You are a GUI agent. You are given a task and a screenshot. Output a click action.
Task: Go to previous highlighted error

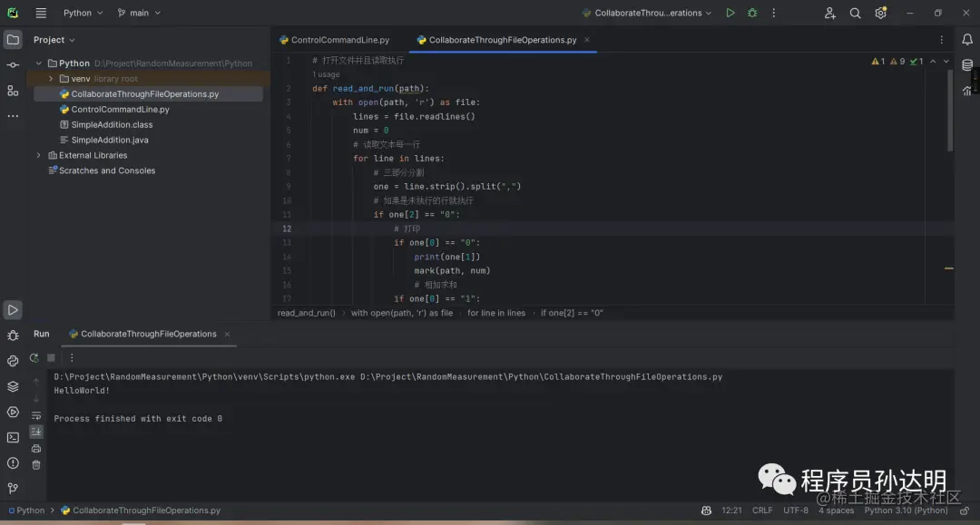933,61
